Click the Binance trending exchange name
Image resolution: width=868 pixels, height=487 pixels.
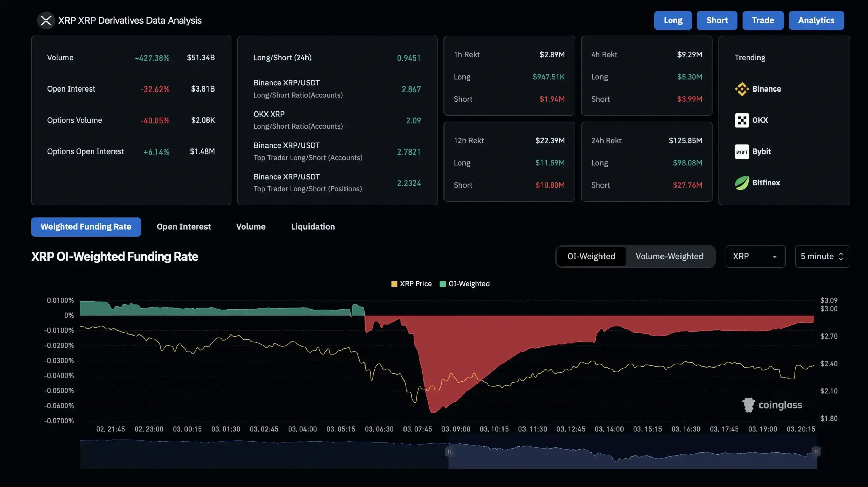[766, 89]
